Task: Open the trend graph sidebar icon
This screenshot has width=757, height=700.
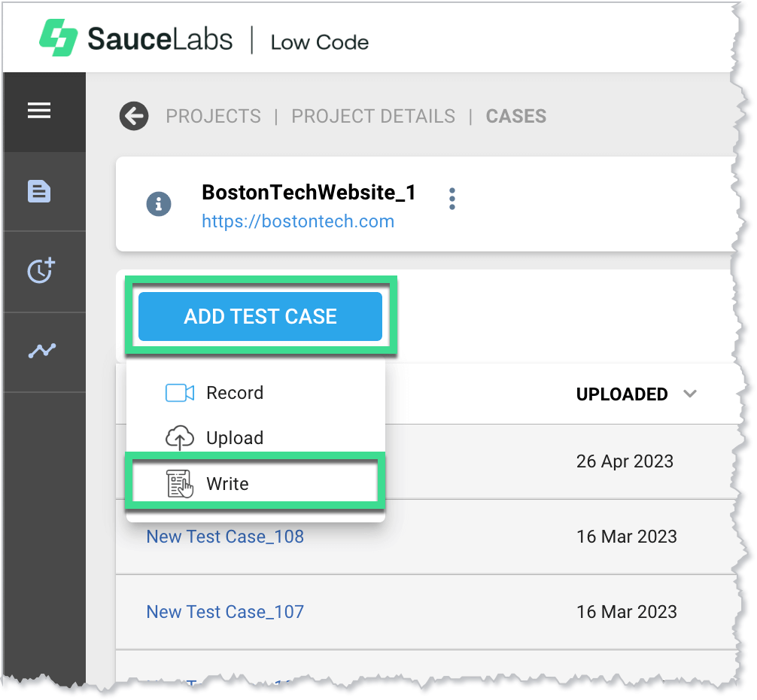Action: pos(42,350)
